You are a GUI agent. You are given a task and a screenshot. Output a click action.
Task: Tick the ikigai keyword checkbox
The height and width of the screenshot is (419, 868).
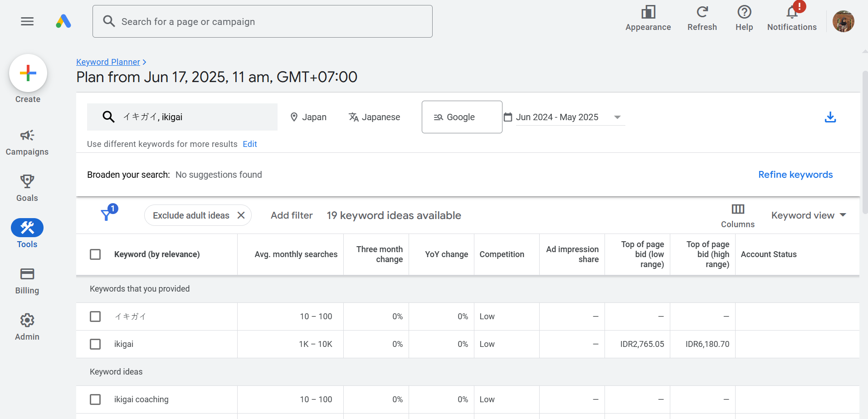coord(95,344)
